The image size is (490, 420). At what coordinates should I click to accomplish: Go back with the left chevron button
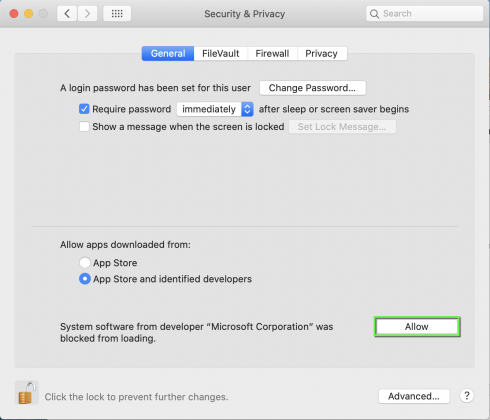67,14
